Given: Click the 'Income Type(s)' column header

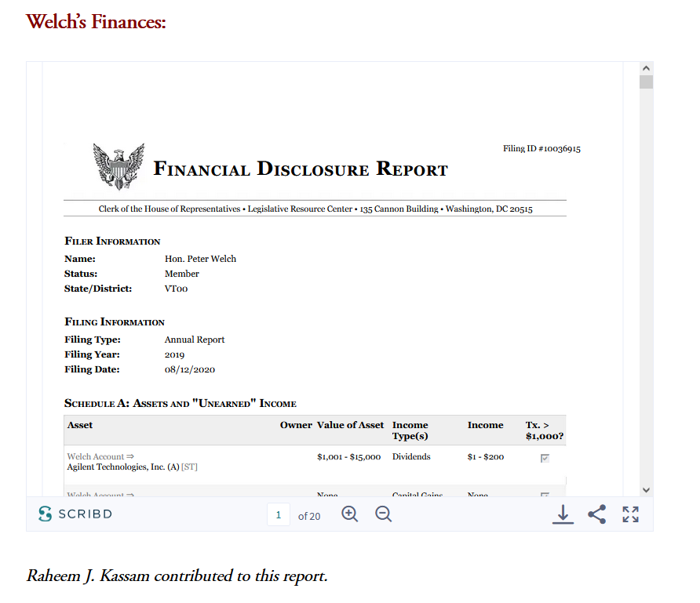Looking at the screenshot, I should (410, 430).
